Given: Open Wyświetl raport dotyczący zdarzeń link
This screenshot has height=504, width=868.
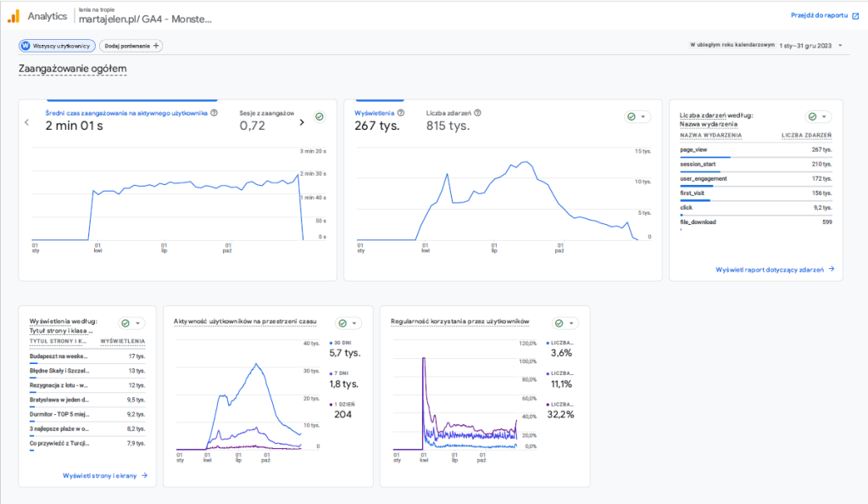Looking at the screenshot, I should 775,269.
